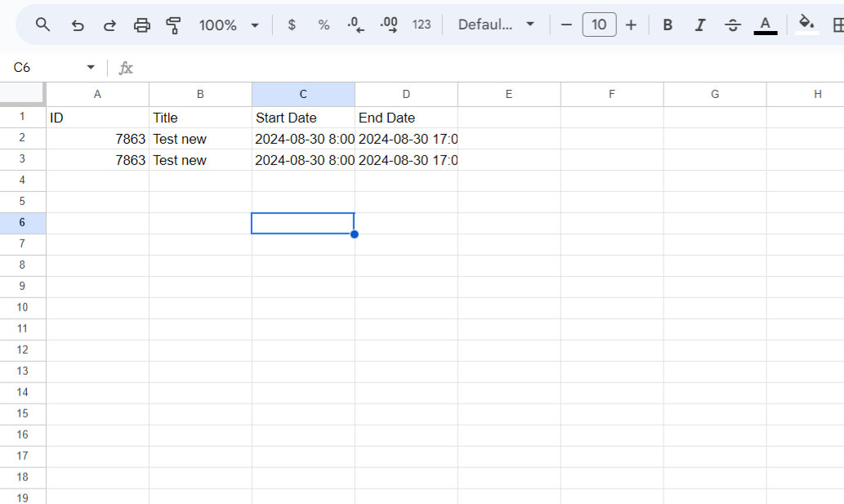Open the default font family dropdown

coord(496,25)
